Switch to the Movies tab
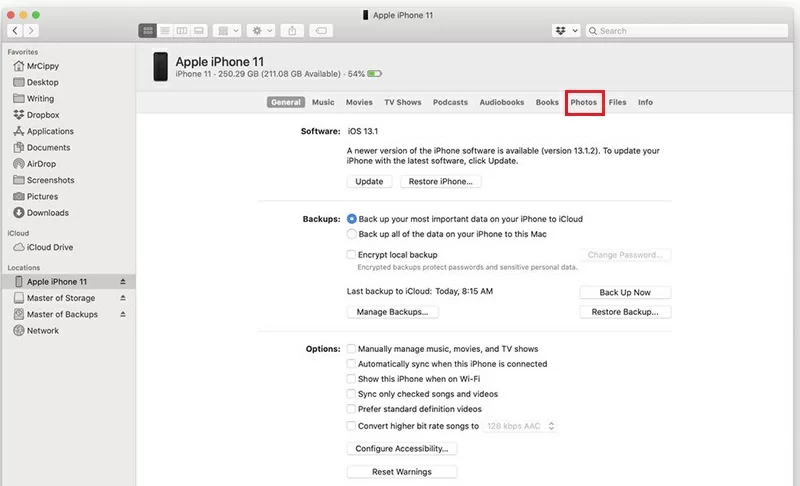 [359, 102]
